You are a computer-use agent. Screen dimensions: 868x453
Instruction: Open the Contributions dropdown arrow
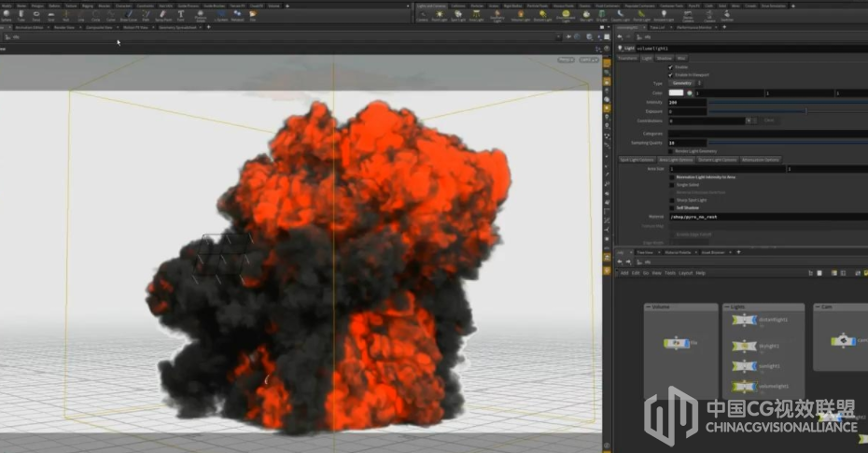point(749,120)
